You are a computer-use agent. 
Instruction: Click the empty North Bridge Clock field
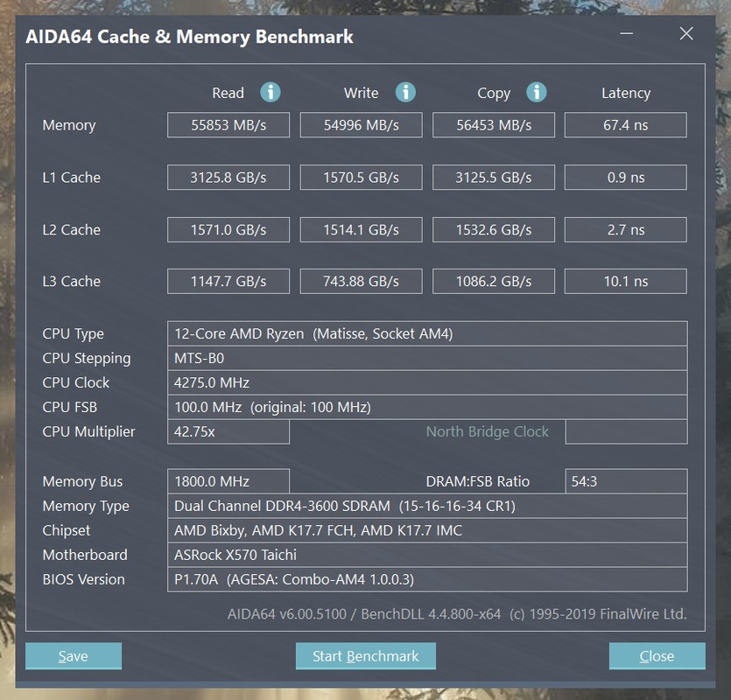(x=627, y=431)
